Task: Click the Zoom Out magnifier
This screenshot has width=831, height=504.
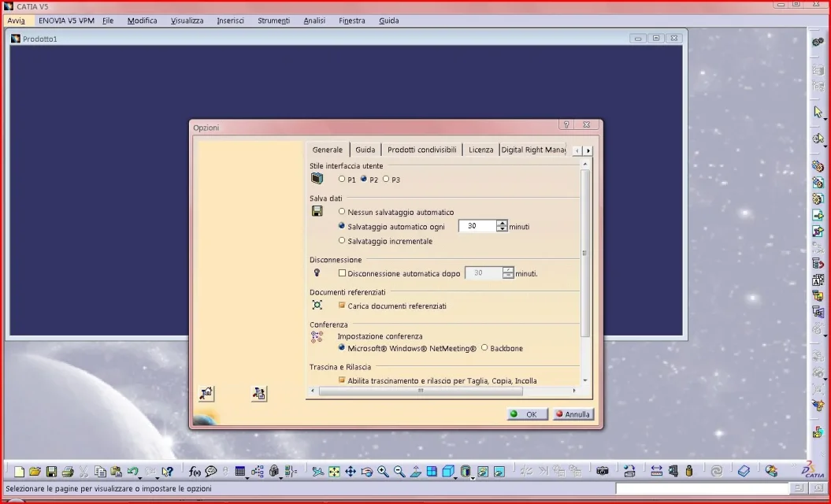Action: [x=399, y=472]
